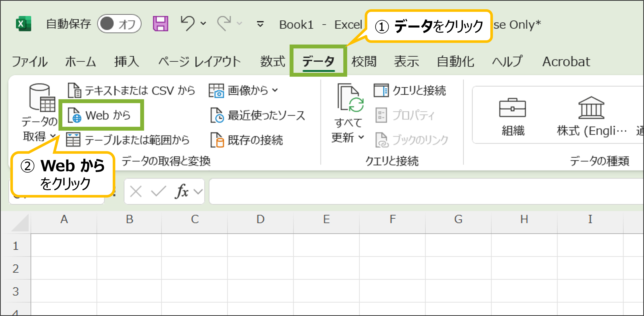Switch to the ホーム tab
Viewport: 644px width, 316px height.
[x=80, y=61]
